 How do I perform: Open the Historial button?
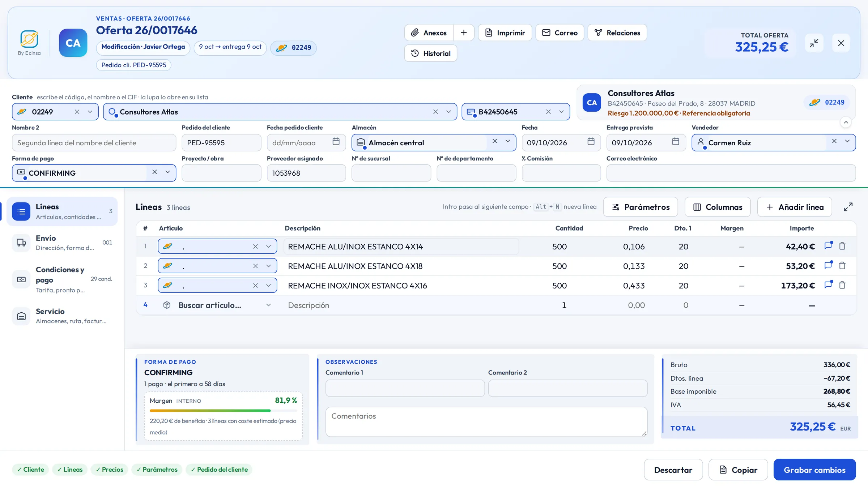[430, 53]
